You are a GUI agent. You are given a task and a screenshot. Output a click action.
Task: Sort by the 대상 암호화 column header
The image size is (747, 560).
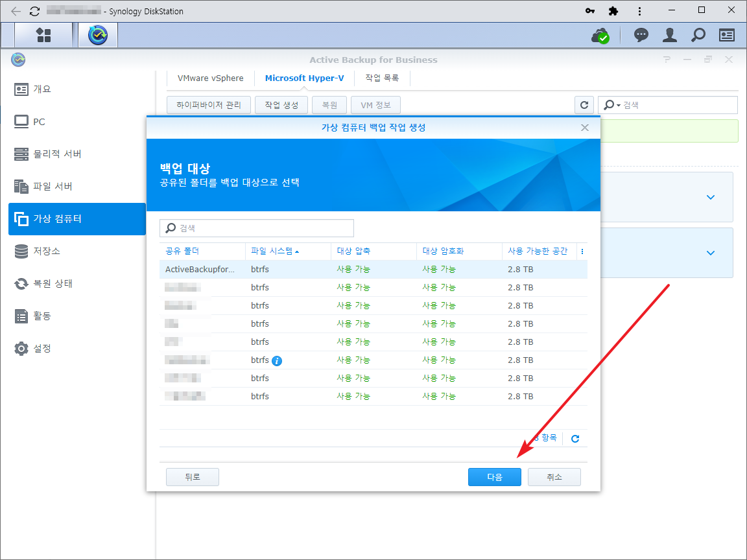coord(459,251)
